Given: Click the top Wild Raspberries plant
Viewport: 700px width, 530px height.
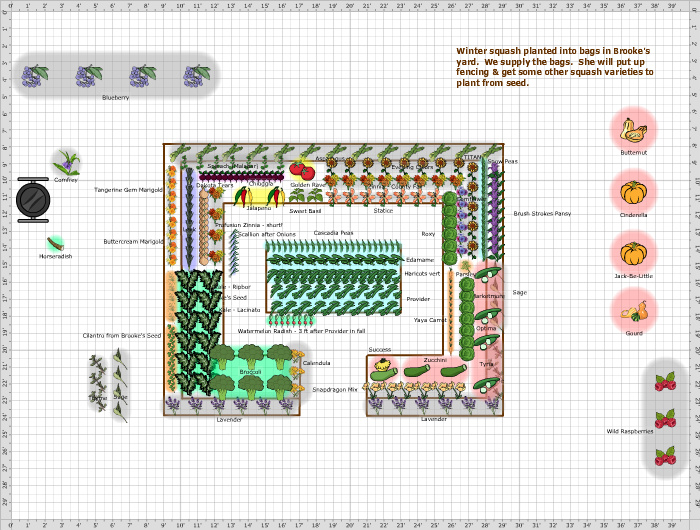Looking at the screenshot, I should (665, 381).
